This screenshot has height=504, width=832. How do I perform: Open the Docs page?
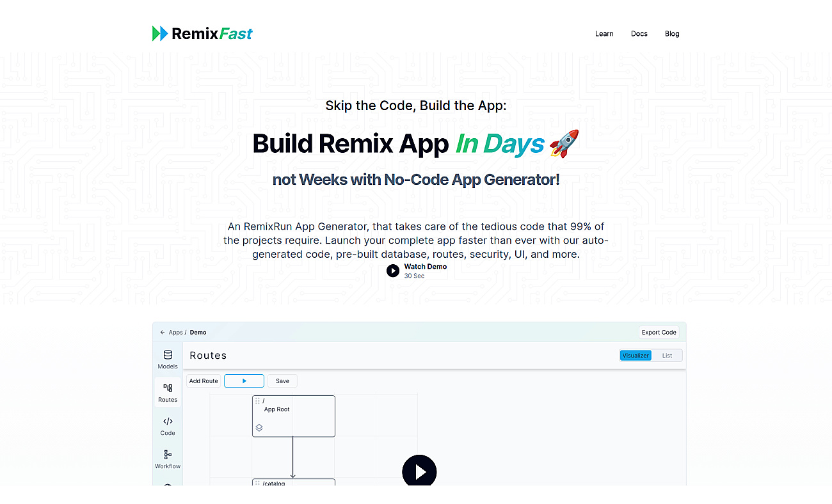(x=639, y=34)
